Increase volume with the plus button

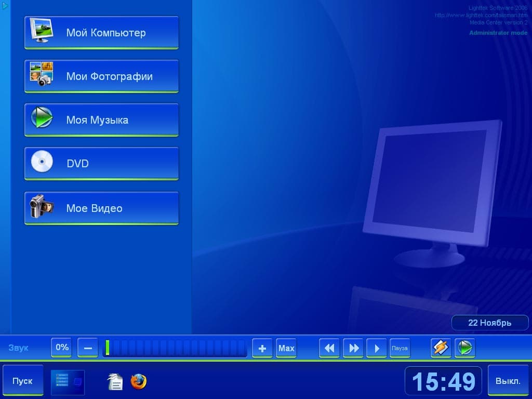[x=262, y=348]
